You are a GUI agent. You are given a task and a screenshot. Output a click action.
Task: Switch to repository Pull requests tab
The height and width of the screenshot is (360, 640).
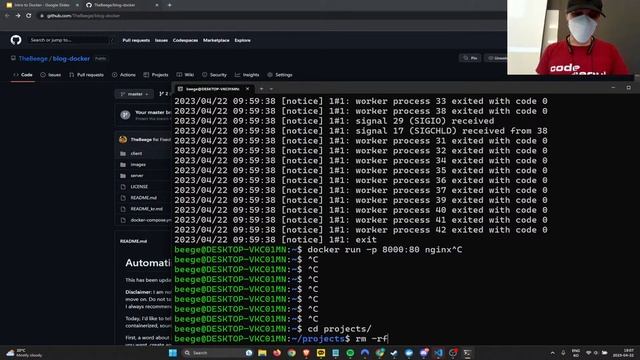[x=87, y=75]
